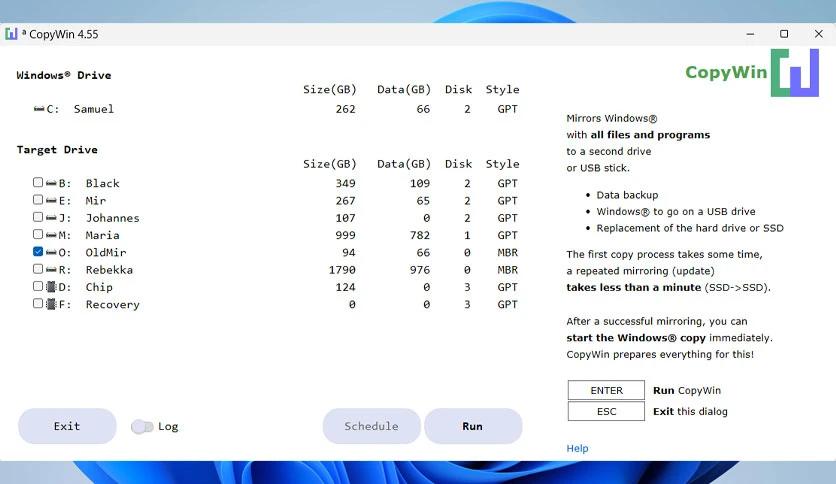Maximize the CopyWin window
Viewport: 836px width, 484px height.
click(x=784, y=34)
